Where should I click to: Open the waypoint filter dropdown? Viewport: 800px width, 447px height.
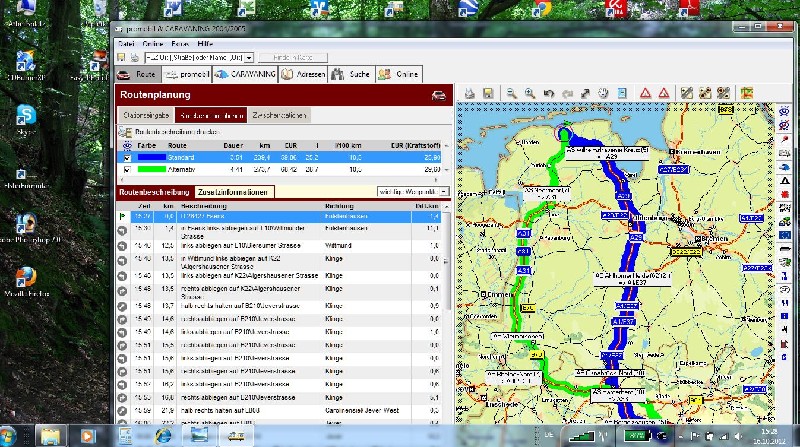[x=442, y=190]
